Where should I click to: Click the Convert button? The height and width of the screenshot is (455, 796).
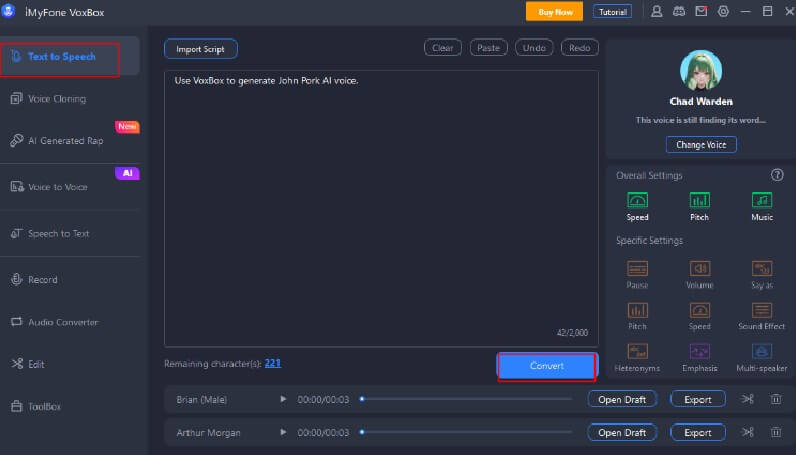547,366
